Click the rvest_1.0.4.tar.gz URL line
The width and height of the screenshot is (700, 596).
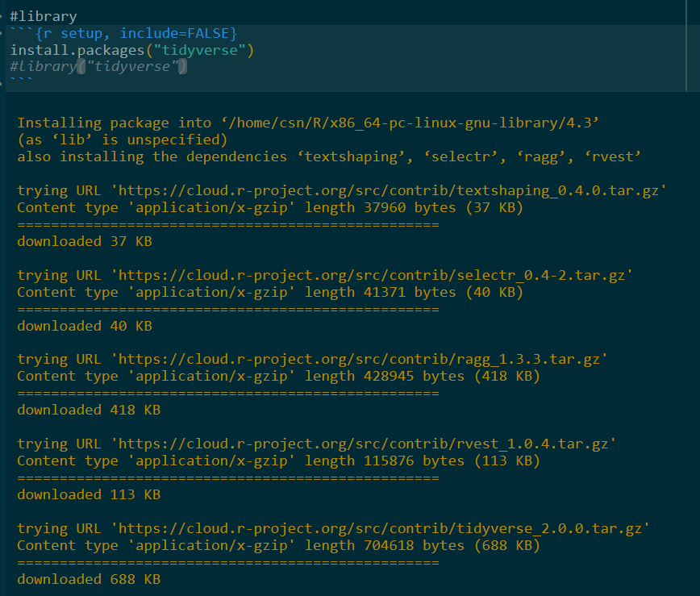[x=316, y=444]
